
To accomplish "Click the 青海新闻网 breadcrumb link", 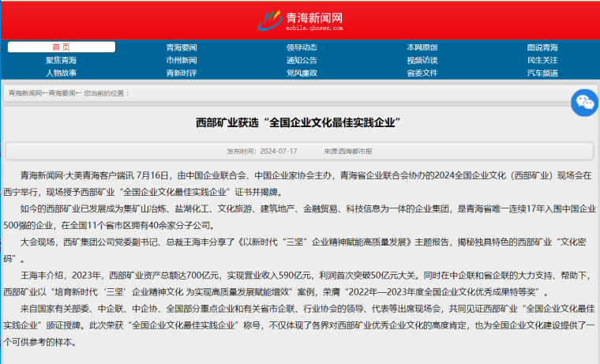I will coord(25,93).
